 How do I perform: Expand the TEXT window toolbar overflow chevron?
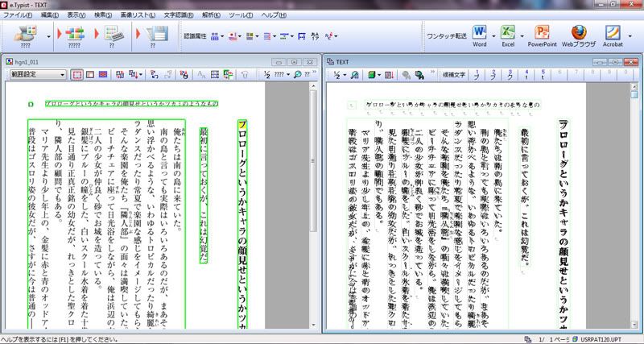point(432,73)
